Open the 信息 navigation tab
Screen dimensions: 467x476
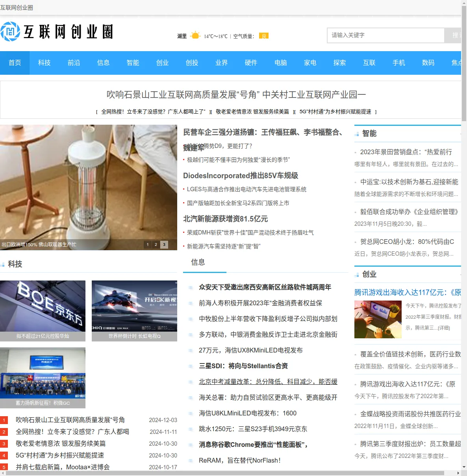pyautogui.click(x=103, y=63)
